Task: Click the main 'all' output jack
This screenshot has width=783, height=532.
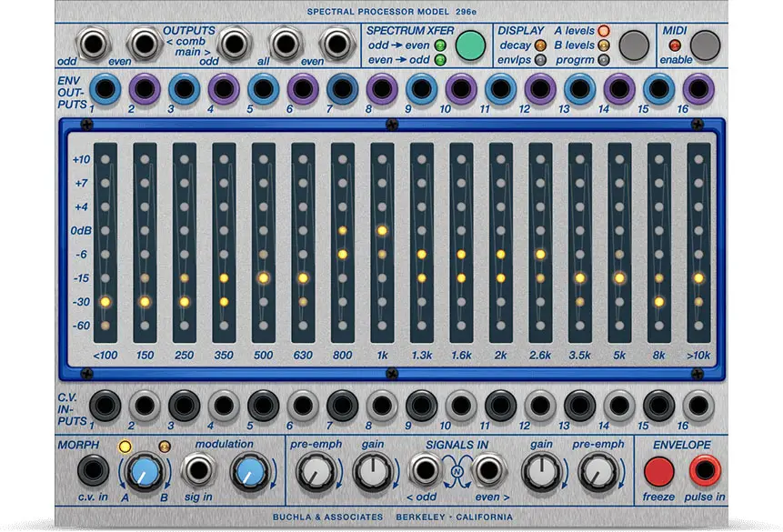Action: [x=286, y=44]
